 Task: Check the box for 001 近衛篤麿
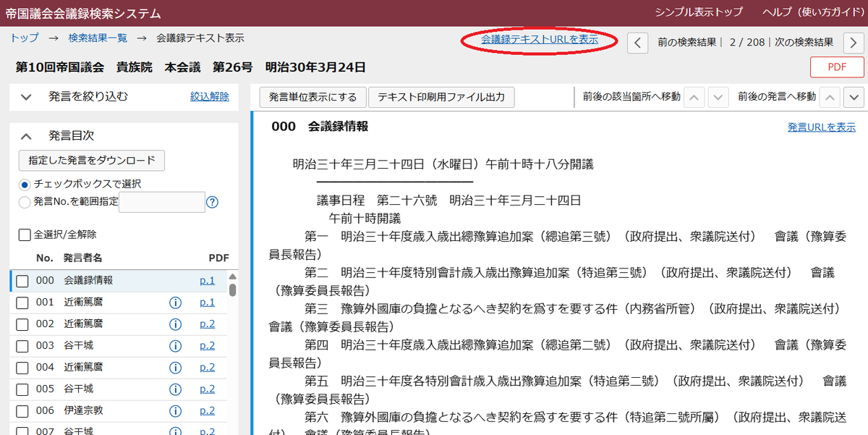pyautogui.click(x=22, y=303)
